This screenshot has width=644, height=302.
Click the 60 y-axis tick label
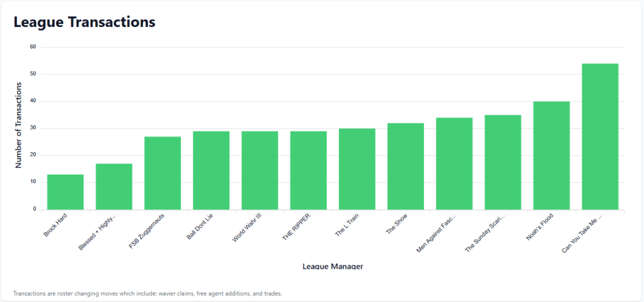click(33, 47)
